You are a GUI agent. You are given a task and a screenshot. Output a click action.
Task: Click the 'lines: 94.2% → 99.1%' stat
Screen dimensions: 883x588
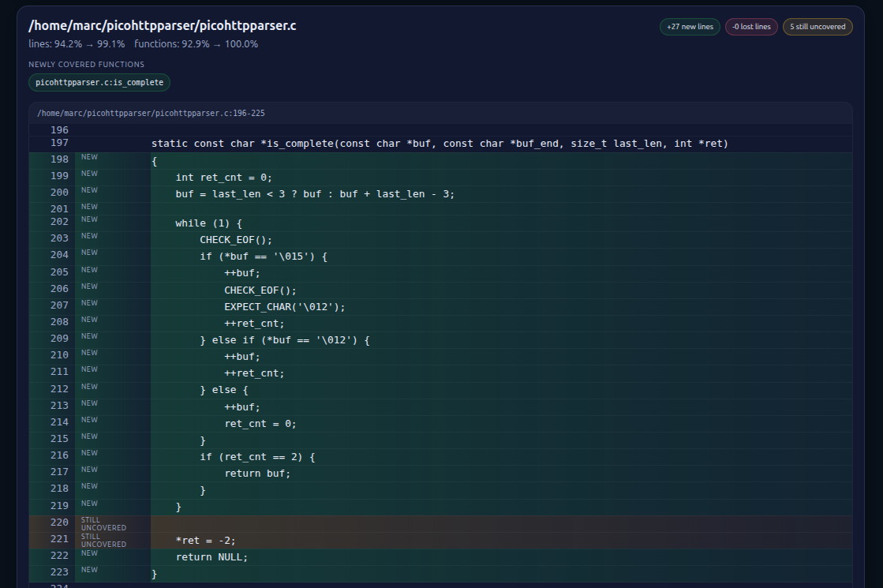[77, 44]
